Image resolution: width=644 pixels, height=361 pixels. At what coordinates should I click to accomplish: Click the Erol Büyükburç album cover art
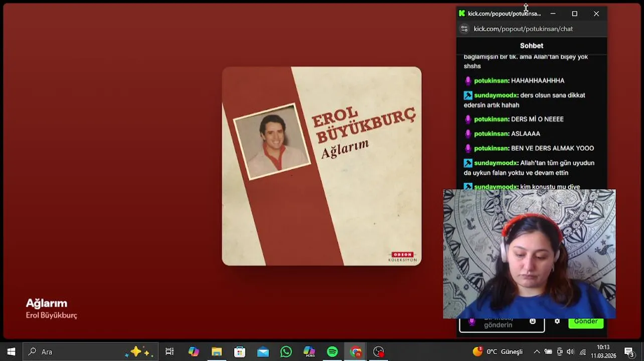tap(321, 166)
